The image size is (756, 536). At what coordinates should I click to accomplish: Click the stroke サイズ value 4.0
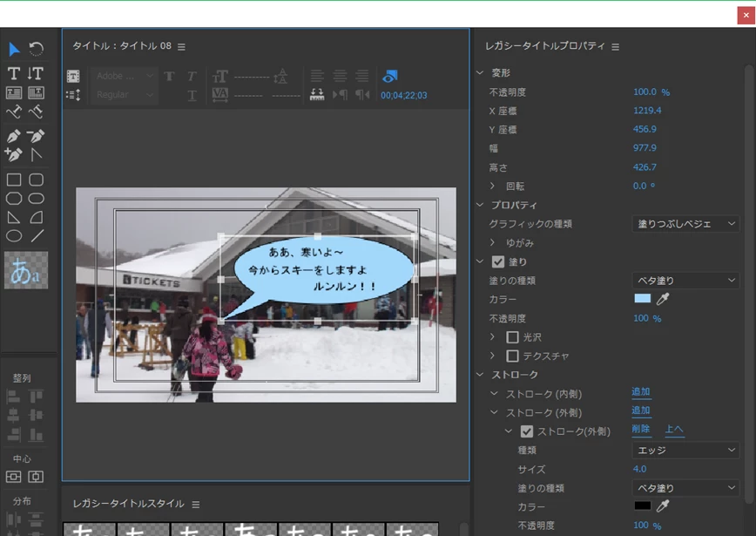coord(640,469)
